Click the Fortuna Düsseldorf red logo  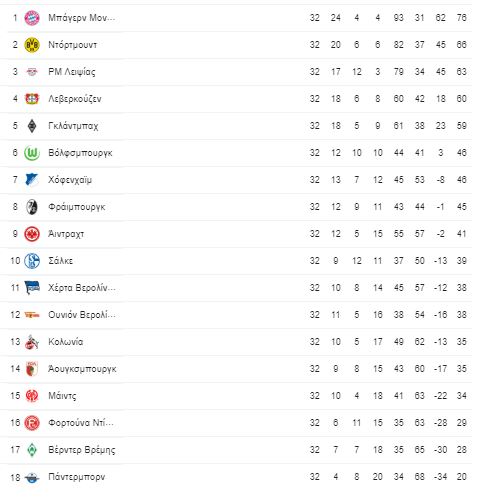32,423
